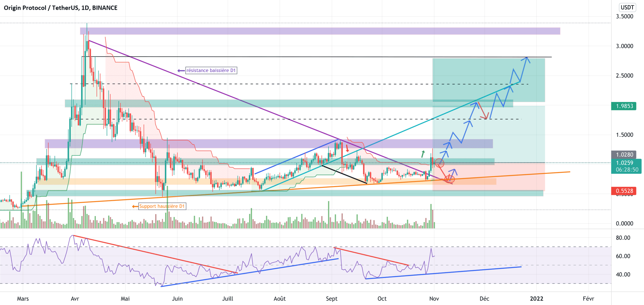Click the Mai label on time axis
The height and width of the screenshot is (305, 644).
click(125, 299)
